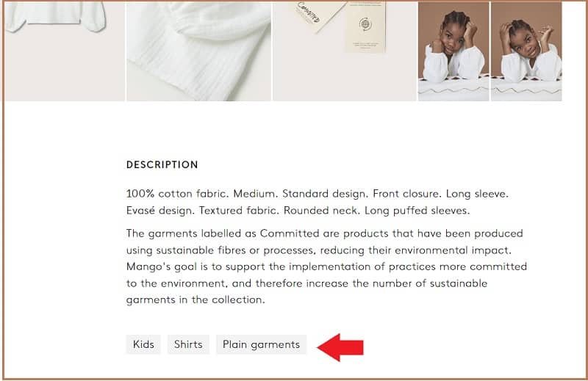The height and width of the screenshot is (381, 588).
Task: View the textured fabric close-up image
Action: coord(198,51)
